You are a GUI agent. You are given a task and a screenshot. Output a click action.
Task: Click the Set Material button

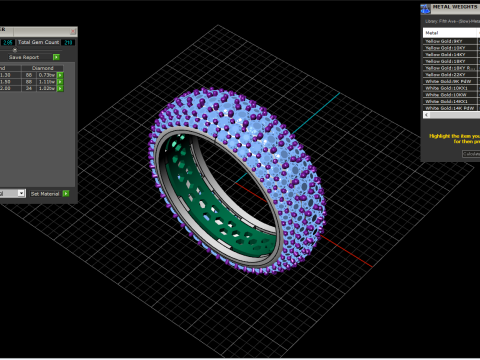click(x=45, y=194)
